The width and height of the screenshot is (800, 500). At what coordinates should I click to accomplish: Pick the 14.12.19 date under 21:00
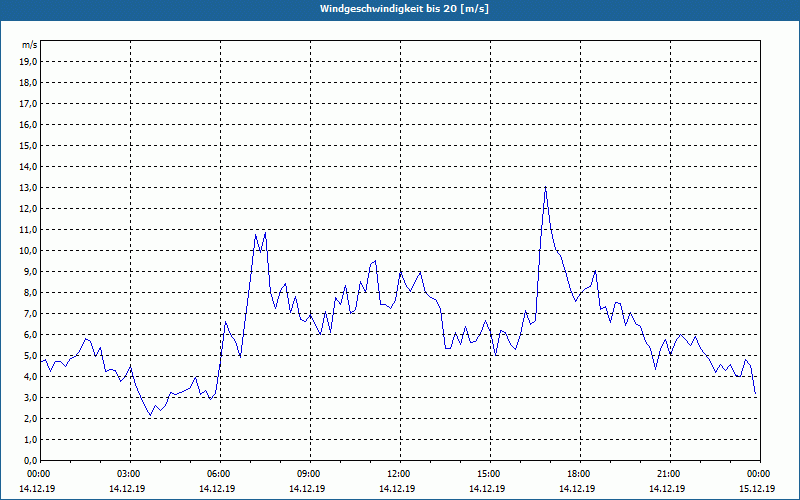click(x=667, y=488)
